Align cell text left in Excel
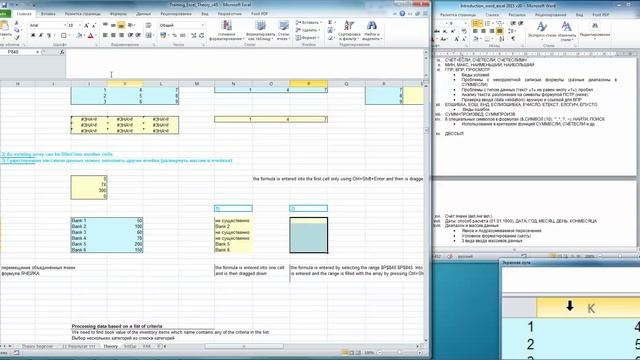The width and height of the screenshot is (640, 360). point(105,36)
